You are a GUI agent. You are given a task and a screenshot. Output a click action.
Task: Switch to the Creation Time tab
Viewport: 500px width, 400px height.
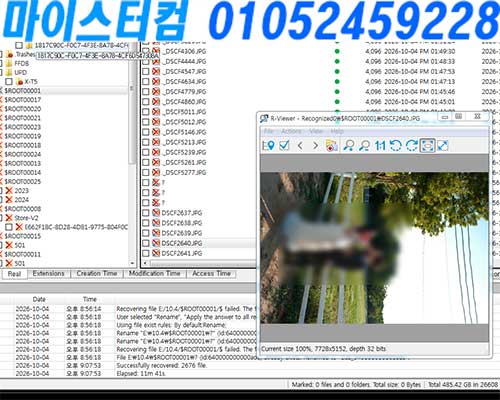click(97, 273)
